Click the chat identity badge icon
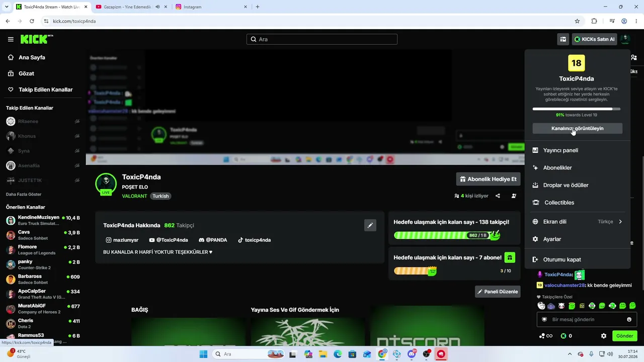Screen dimensions: 644x362 (x=544, y=319)
